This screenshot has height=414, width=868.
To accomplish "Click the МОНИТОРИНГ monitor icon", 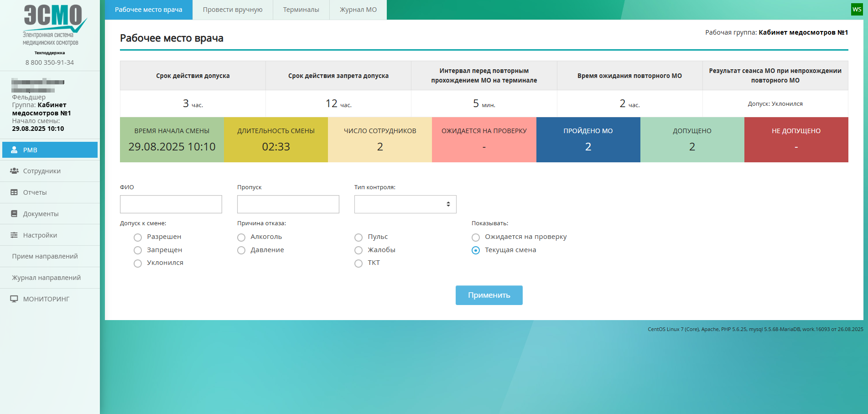I will [x=14, y=299].
